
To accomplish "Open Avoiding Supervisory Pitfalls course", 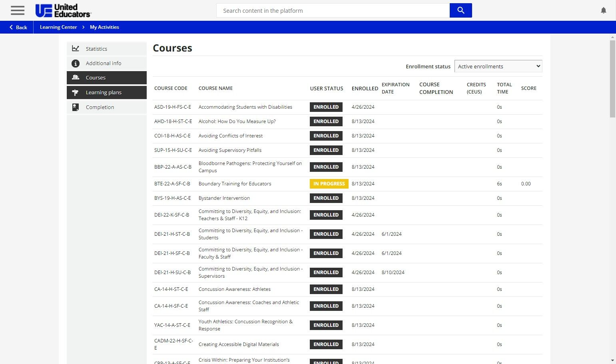I will (230, 150).
